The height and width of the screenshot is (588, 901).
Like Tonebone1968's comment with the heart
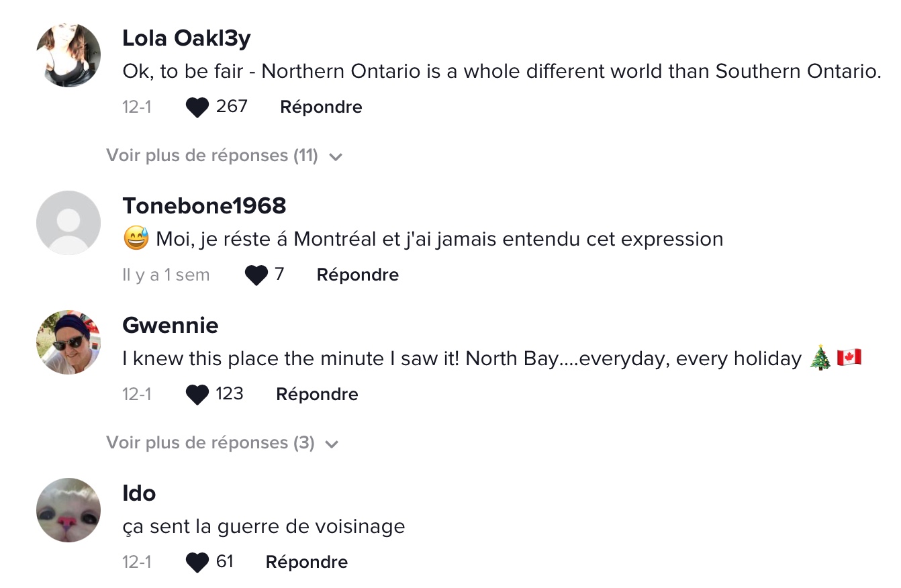[256, 275]
